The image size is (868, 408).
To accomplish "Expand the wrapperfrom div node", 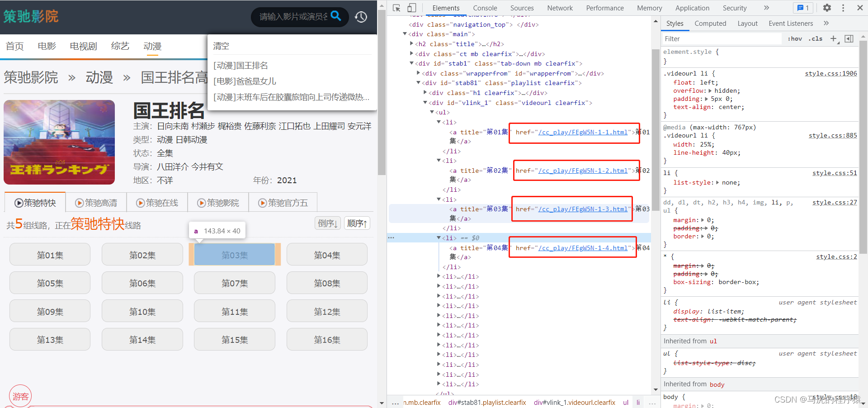I will (418, 73).
